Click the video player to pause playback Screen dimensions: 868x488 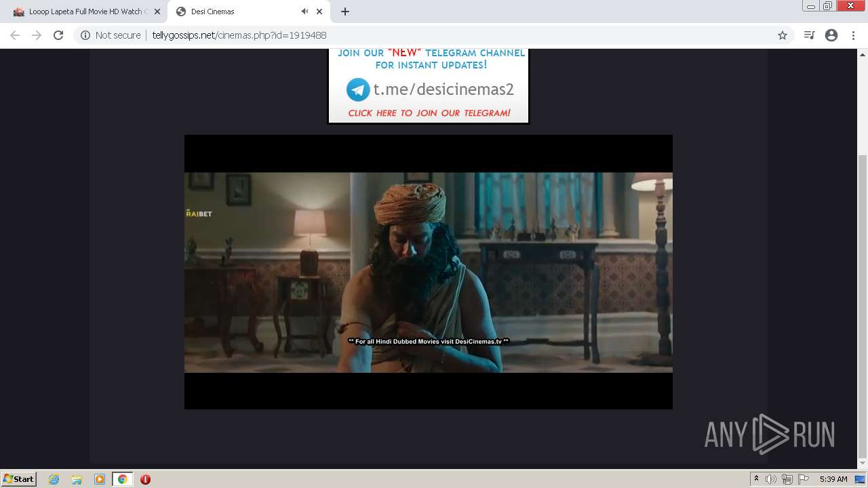point(429,272)
